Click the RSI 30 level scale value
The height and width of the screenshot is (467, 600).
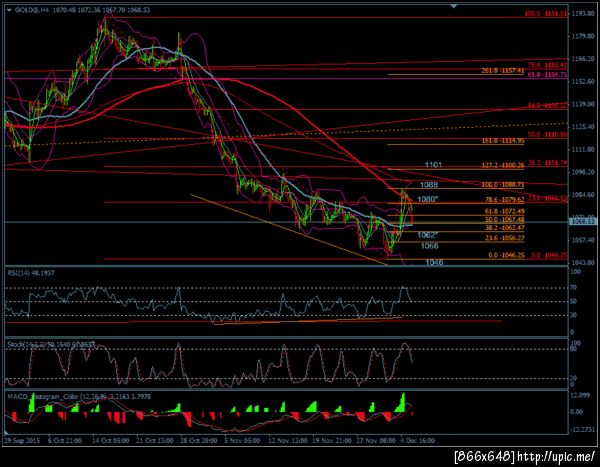point(573,315)
